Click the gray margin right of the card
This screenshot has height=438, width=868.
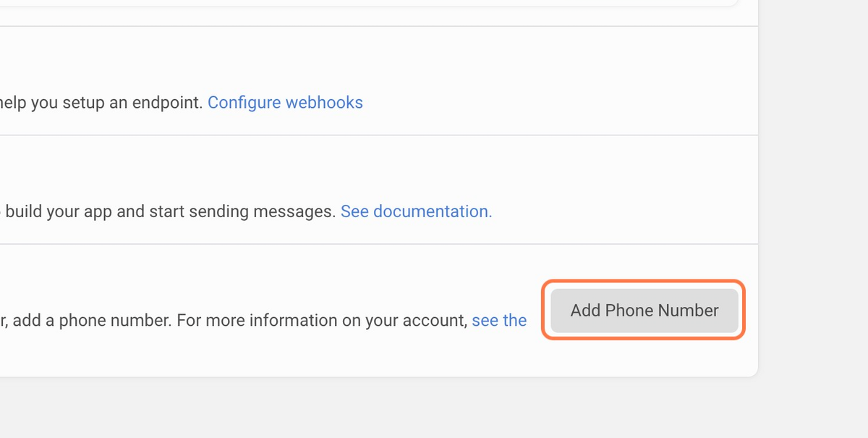click(813, 188)
